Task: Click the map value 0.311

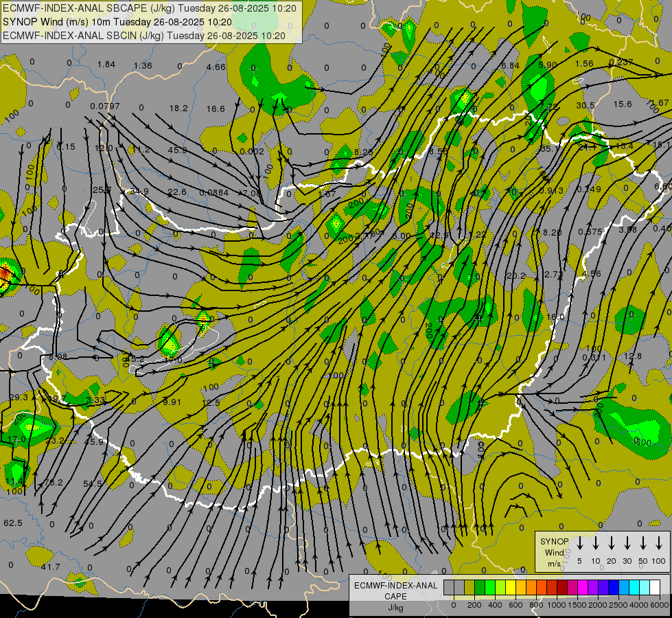Action: 594,357
